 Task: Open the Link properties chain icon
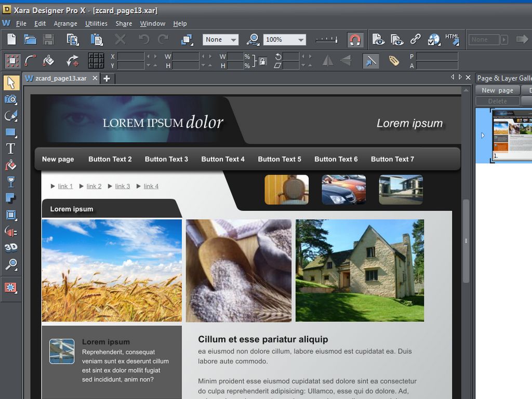pos(415,39)
